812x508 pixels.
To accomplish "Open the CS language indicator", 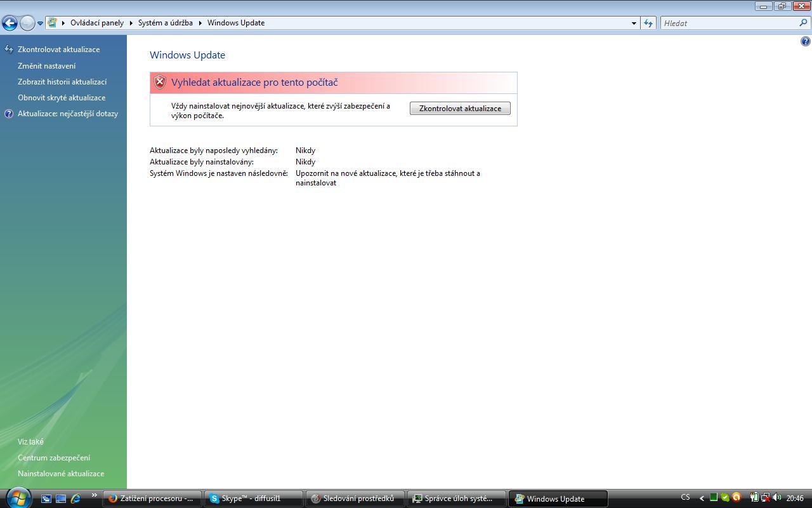I will click(686, 498).
